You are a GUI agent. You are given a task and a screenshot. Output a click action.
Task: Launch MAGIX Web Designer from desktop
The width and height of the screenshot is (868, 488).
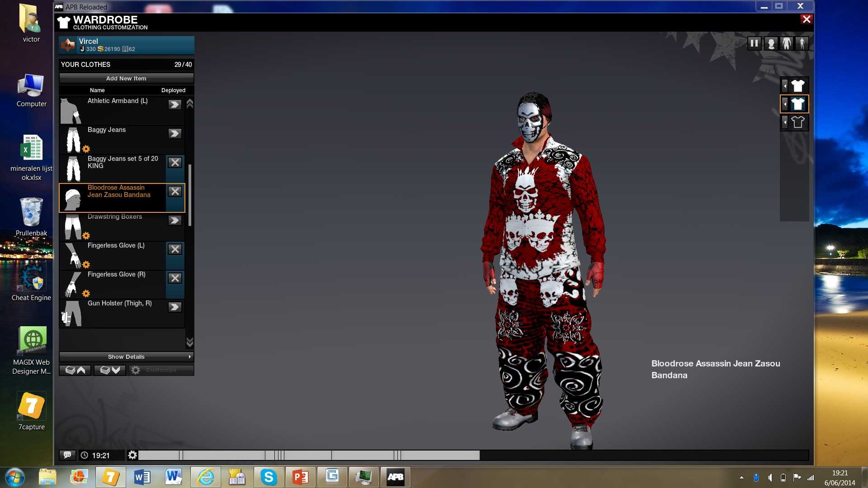tap(31, 351)
